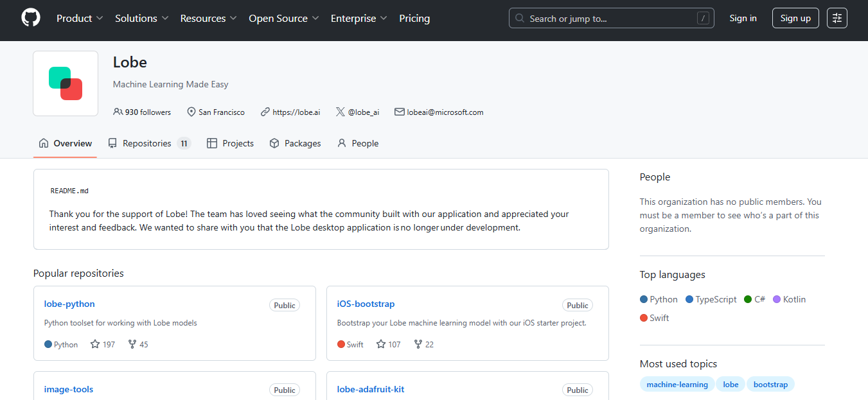Click the Lobe organization avatar

[x=66, y=83]
